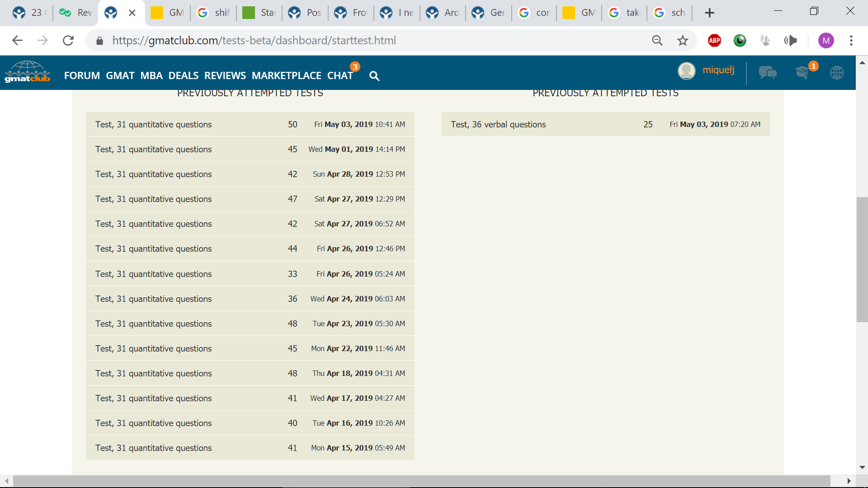
Task: Click the horizontal scrollbar thumb
Action: (x=421, y=481)
